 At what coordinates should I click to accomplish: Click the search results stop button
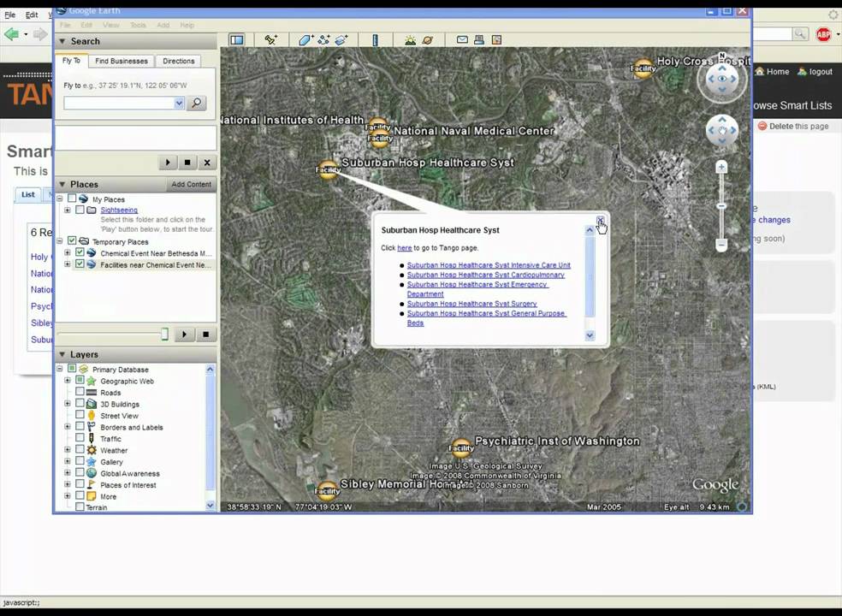click(x=187, y=163)
